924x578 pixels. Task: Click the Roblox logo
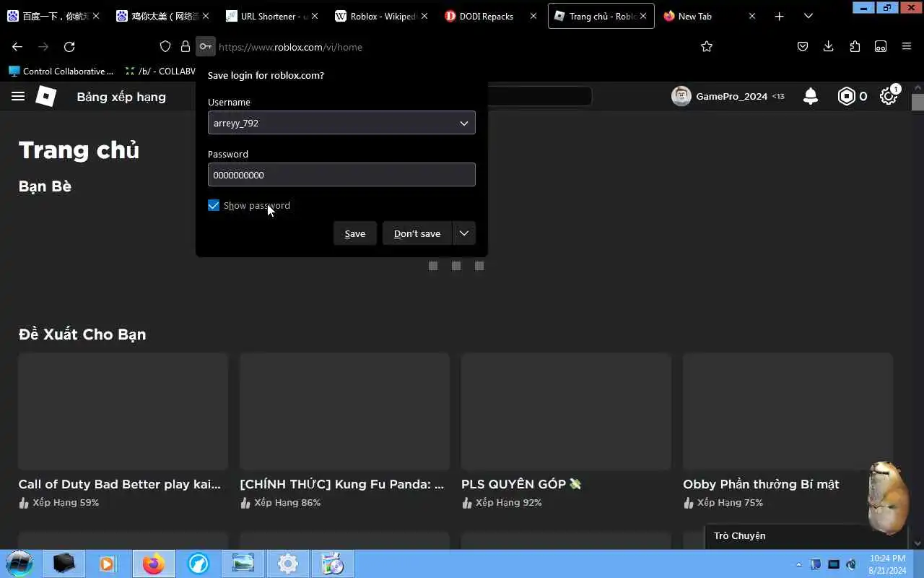pos(46,96)
